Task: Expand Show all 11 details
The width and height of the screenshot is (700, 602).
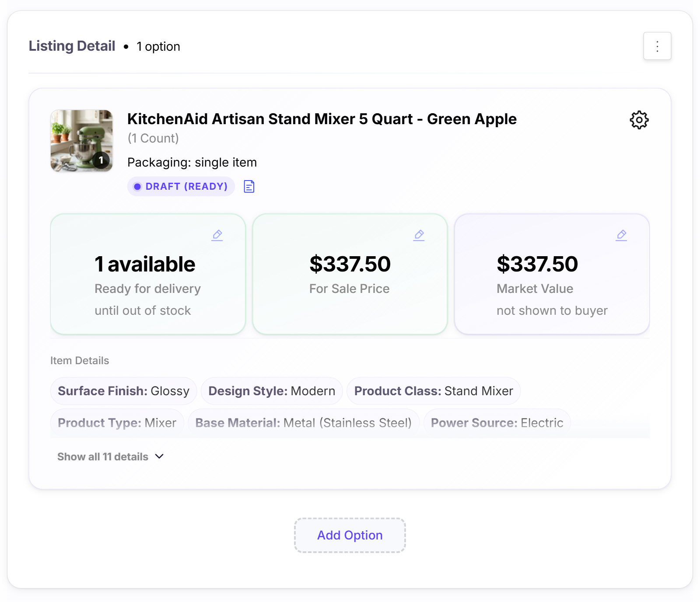Action: 103,456
